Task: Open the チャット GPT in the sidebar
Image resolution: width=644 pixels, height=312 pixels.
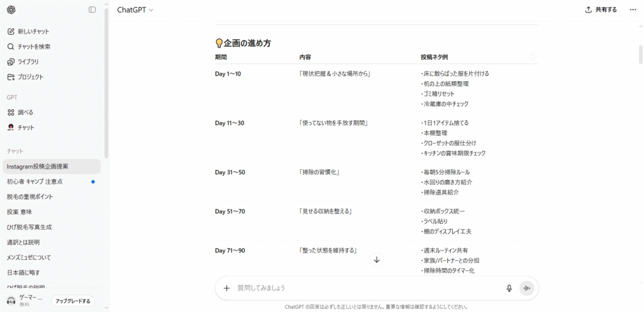Action: pyautogui.click(x=26, y=128)
